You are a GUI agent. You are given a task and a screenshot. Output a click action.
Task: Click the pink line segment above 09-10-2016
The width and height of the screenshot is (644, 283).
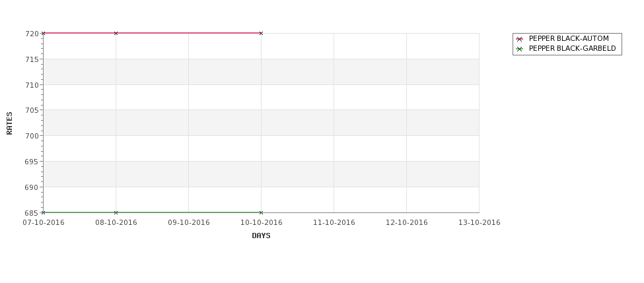(x=188, y=33)
